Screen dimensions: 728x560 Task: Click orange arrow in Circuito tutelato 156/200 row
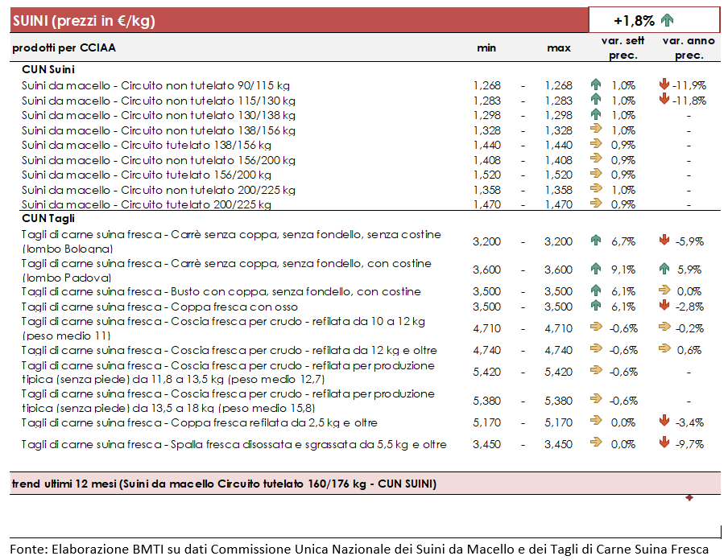click(596, 173)
